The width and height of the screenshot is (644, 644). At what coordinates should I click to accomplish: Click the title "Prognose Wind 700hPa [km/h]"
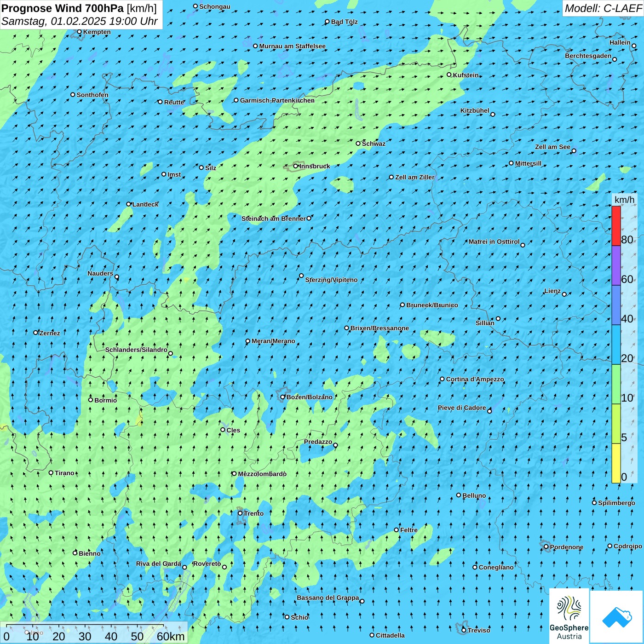[79, 8]
